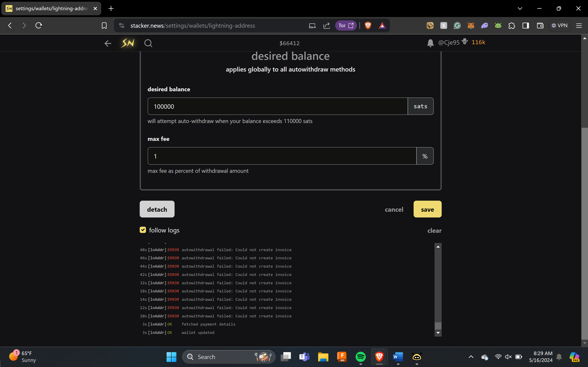Open the @Cje95 user menu
588x367 pixels.
(449, 42)
